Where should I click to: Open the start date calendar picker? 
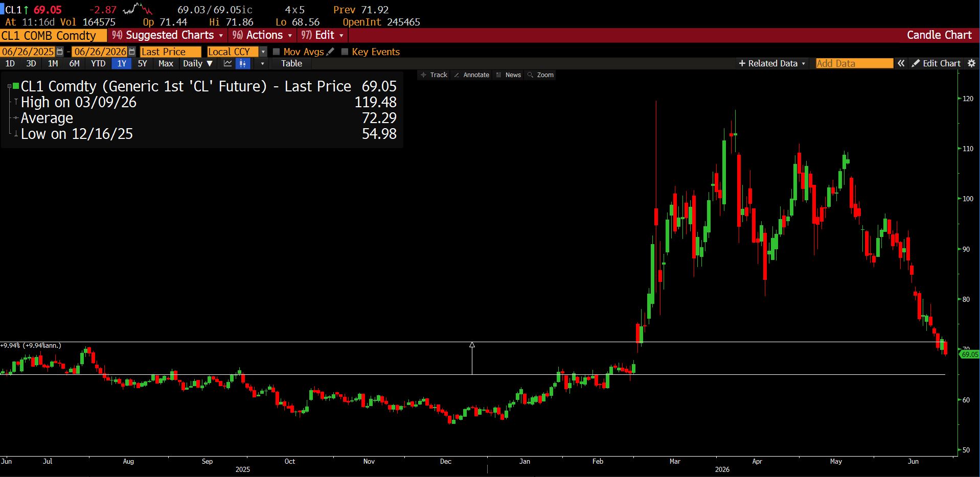[x=60, y=52]
